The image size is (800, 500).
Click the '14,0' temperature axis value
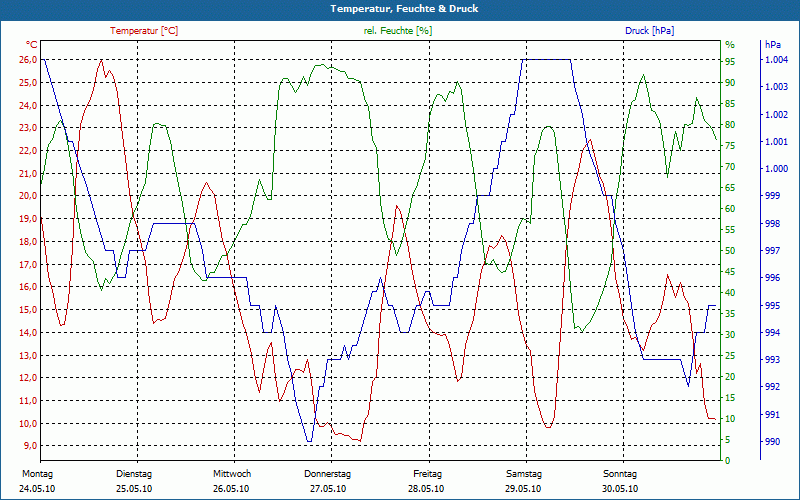pyautogui.click(x=28, y=333)
